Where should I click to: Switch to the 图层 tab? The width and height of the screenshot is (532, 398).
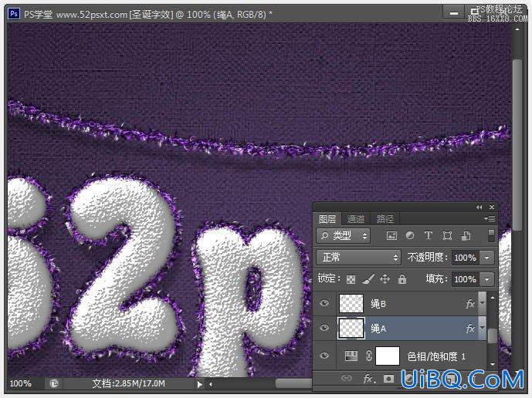tap(327, 219)
